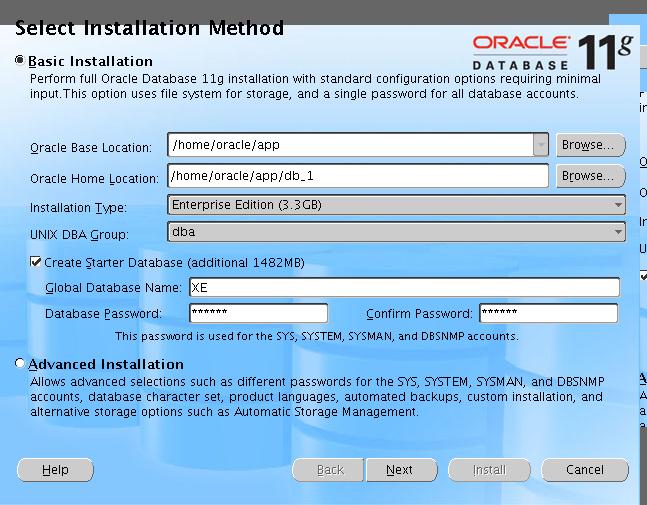Image resolution: width=647 pixels, height=505 pixels.
Task: Focus the Confirm Password field
Action: pos(548,313)
